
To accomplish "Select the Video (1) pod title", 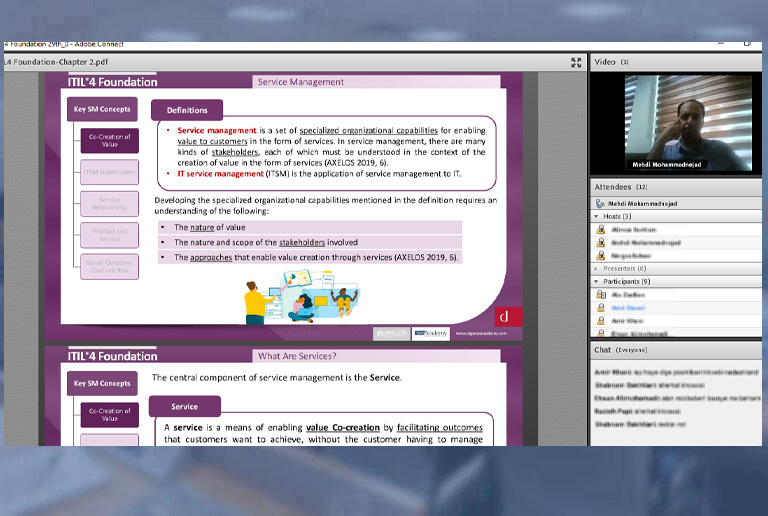I will 611,62.
